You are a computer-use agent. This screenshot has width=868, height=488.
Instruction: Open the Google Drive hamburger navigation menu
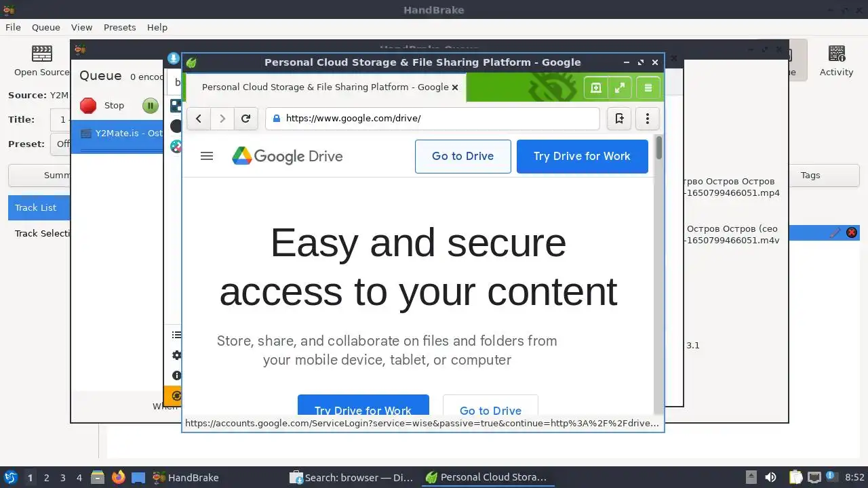pyautogui.click(x=207, y=157)
